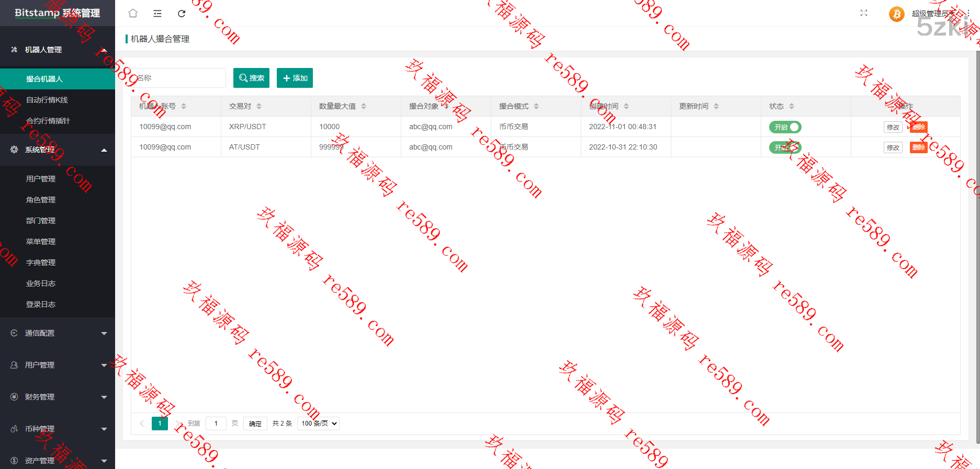Expand the 财务管理 sidebar menu
The image size is (980, 469).
click(58, 397)
